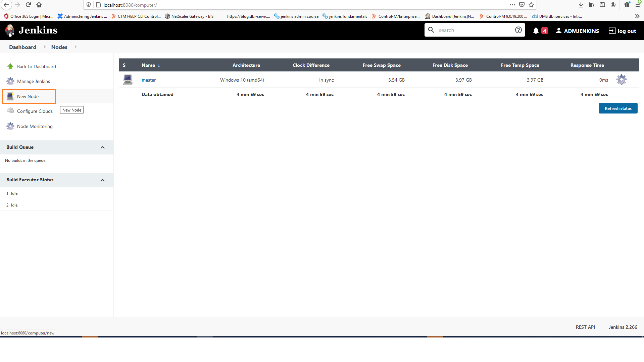The width and height of the screenshot is (644, 362).
Task: Click Configure Clouds link
Action: [x=35, y=111]
